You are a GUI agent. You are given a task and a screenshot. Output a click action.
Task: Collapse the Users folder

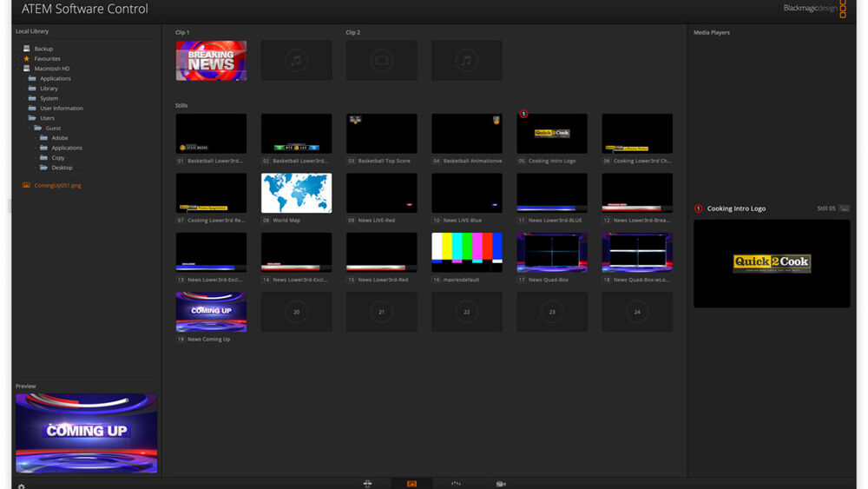pyautogui.click(x=23, y=118)
